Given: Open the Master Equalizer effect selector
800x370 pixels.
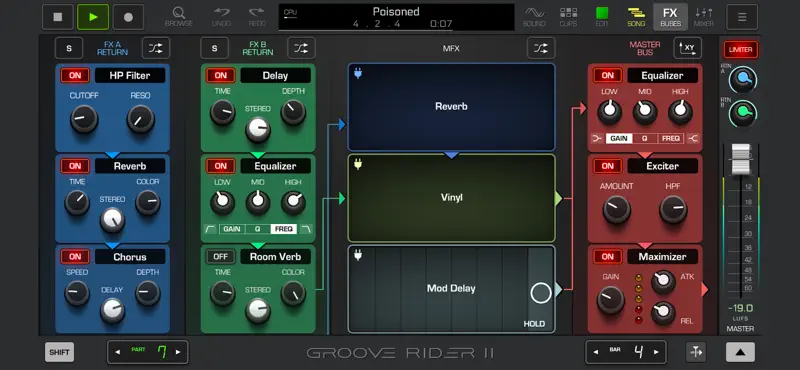Looking at the screenshot, I should coord(662,76).
